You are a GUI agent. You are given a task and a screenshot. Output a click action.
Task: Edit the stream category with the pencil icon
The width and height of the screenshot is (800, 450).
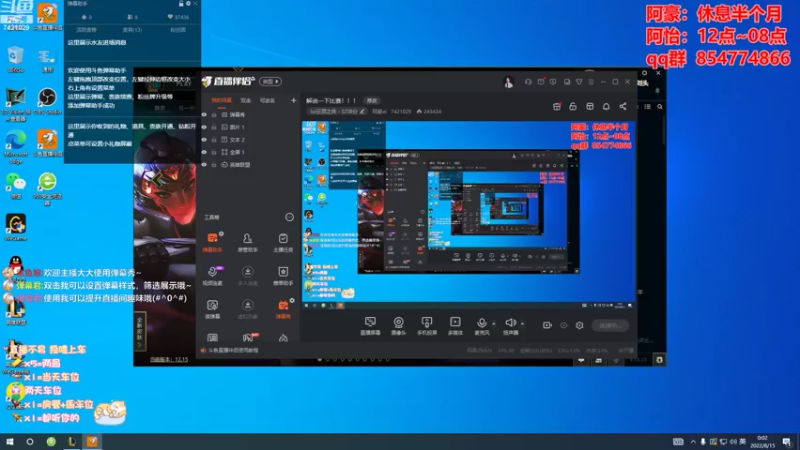click(362, 111)
